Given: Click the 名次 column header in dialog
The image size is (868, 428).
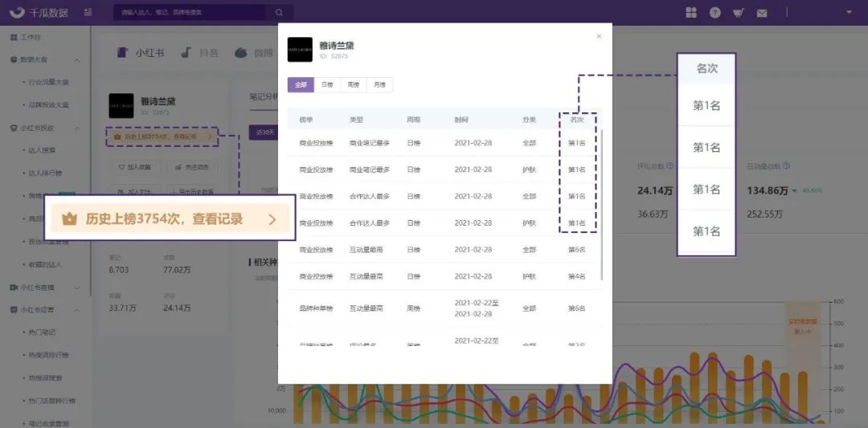Looking at the screenshot, I should (577, 120).
